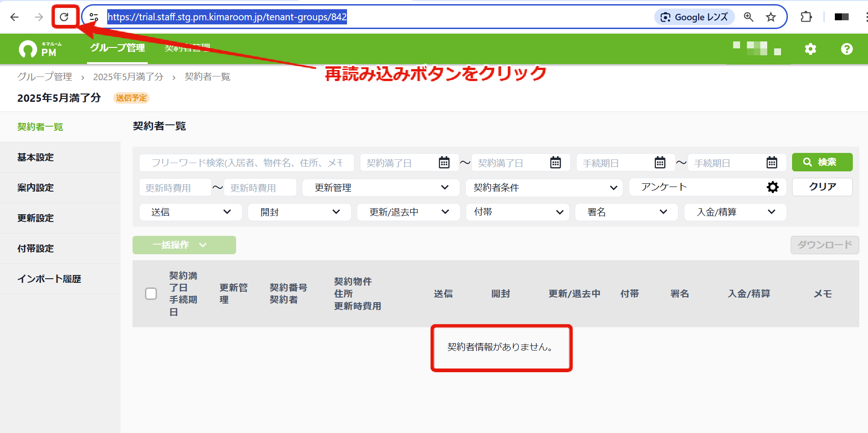Click 2025年5月満了分 breadcrumb link
Image resolution: width=868 pixels, height=433 pixels.
[128, 76]
